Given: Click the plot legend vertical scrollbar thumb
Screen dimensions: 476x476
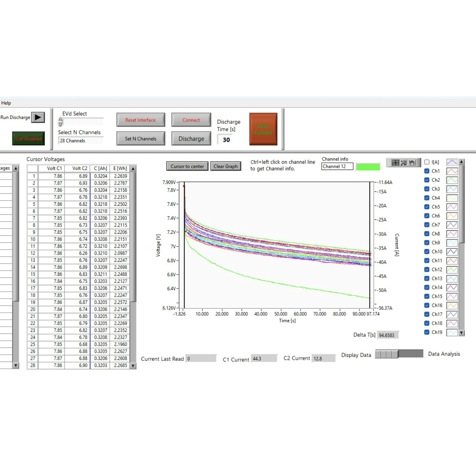Looking at the screenshot, I should pos(461,204).
